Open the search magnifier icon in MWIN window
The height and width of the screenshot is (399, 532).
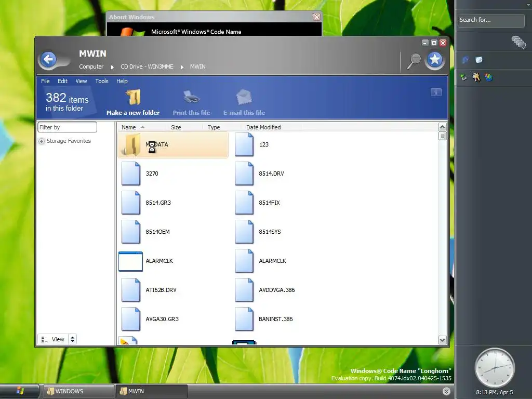414,61
